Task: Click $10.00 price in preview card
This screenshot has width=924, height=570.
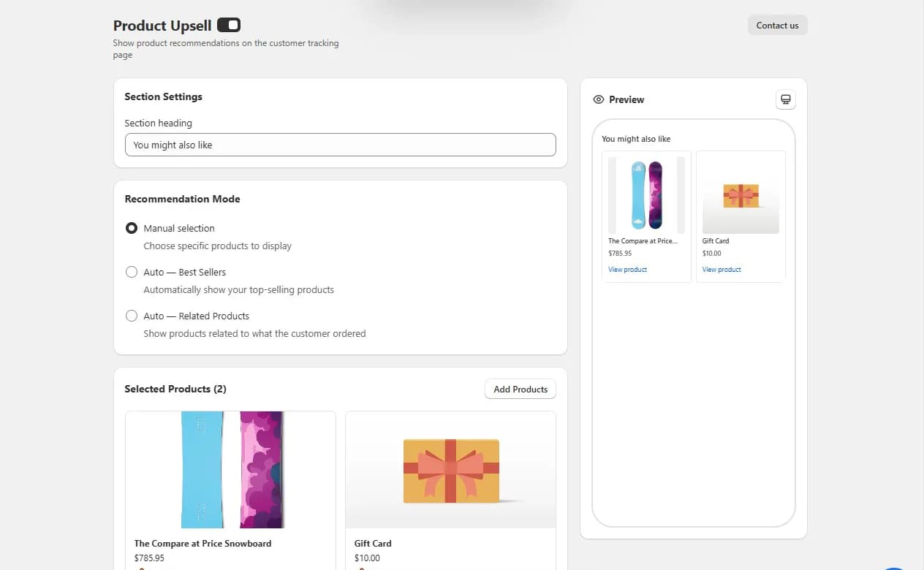Action: [x=712, y=254]
